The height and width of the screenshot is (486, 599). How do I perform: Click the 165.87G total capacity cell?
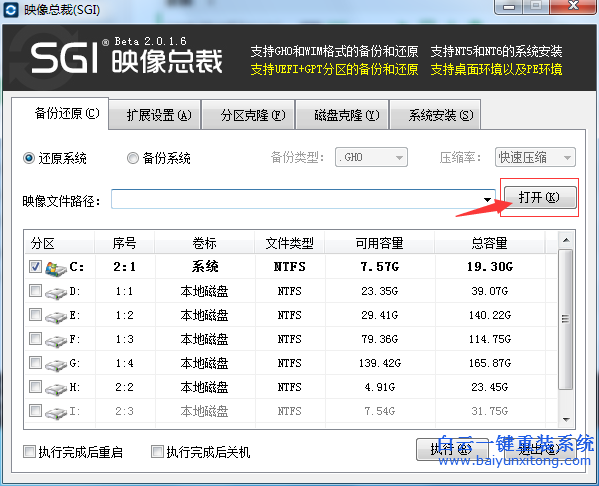point(490,363)
